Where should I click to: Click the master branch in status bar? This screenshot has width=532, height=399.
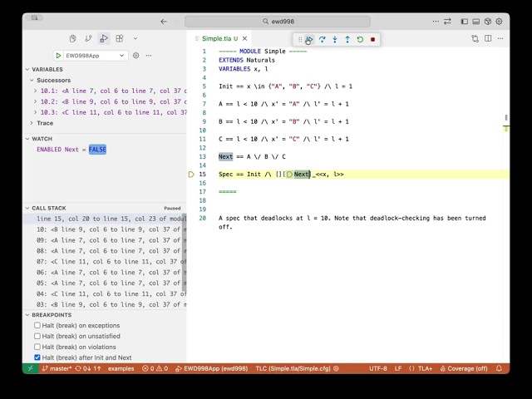tap(57, 368)
